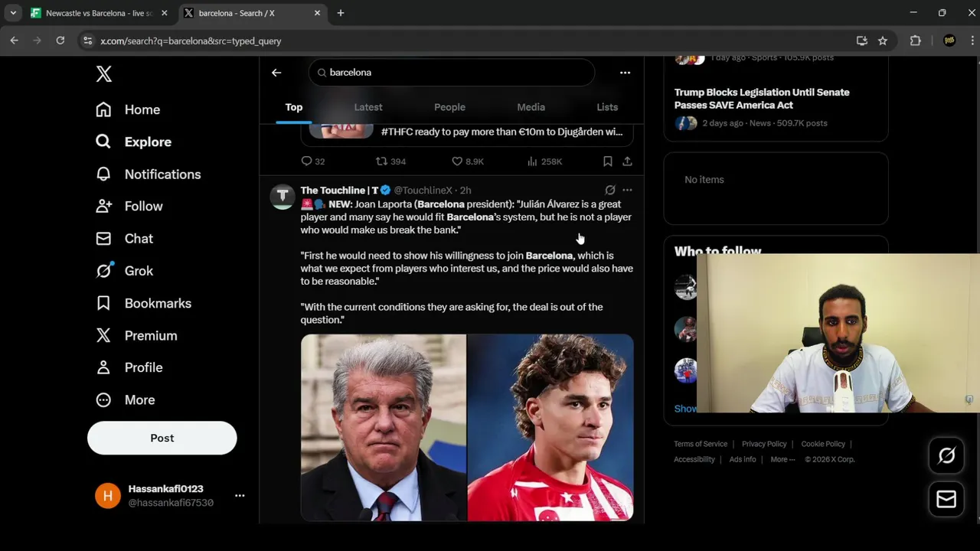Close the barcelona Search / X tab
The image size is (980, 551).
[318, 13]
